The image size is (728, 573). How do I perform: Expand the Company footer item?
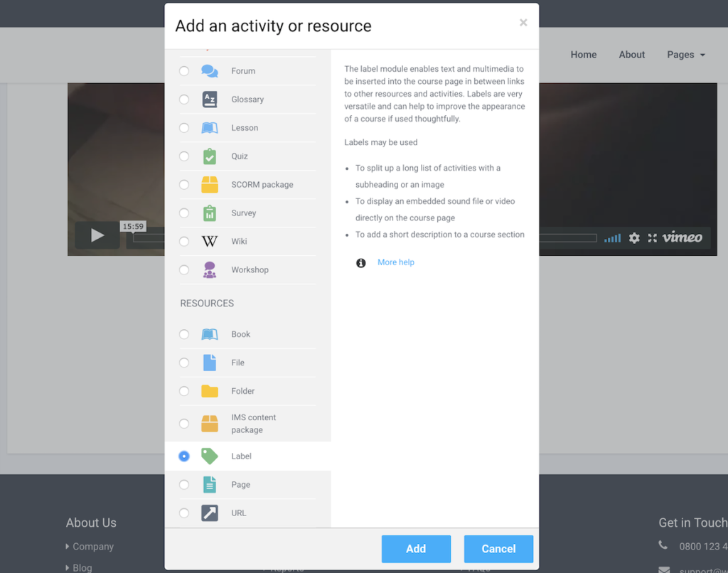pyautogui.click(x=91, y=546)
